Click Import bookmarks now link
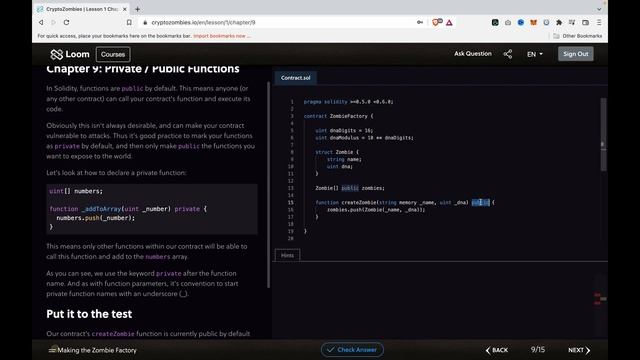Viewport: 640px width, 360px height. [x=222, y=36]
